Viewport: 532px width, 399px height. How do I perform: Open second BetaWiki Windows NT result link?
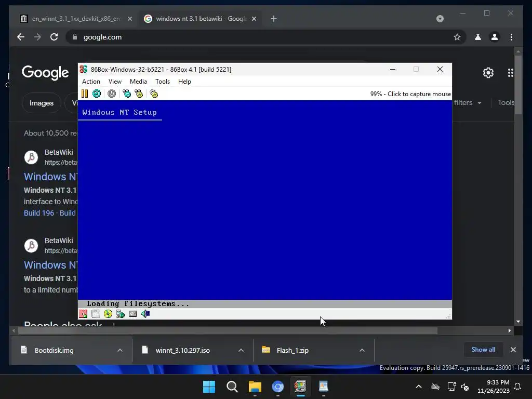pyautogui.click(x=50, y=265)
